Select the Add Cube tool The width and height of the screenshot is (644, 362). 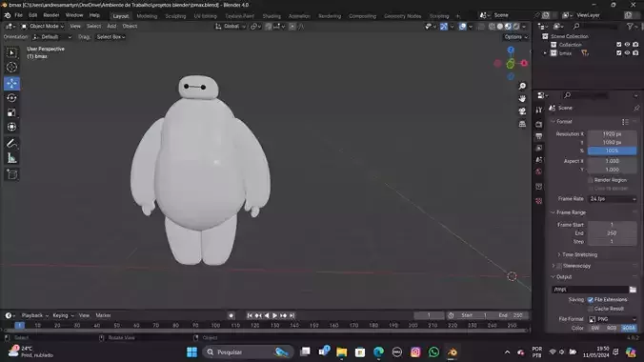click(11, 174)
